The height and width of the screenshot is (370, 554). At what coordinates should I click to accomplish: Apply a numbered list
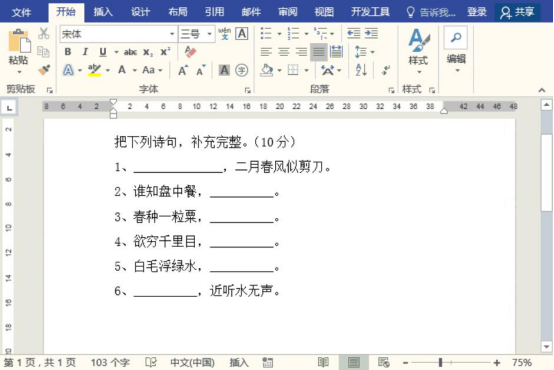pyautogui.click(x=293, y=34)
